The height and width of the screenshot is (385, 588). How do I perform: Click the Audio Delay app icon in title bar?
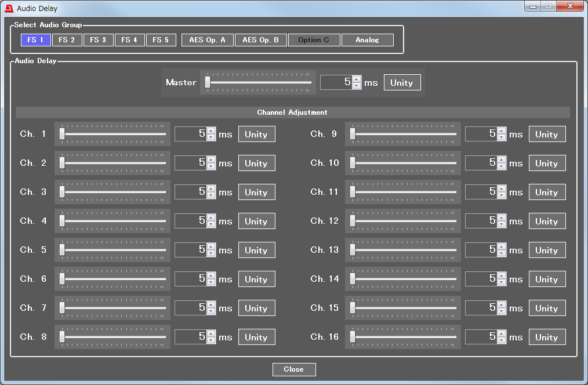pyautogui.click(x=9, y=9)
